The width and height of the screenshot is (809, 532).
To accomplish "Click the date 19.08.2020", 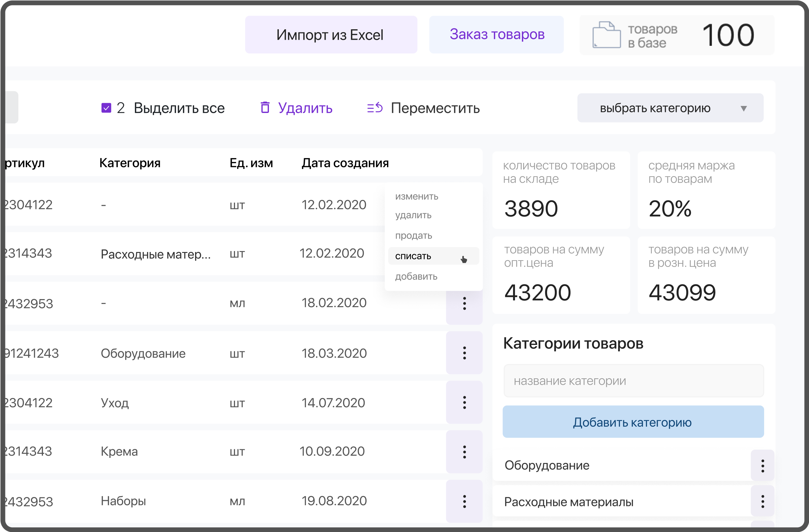I will pyautogui.click(x=334, y=501).
